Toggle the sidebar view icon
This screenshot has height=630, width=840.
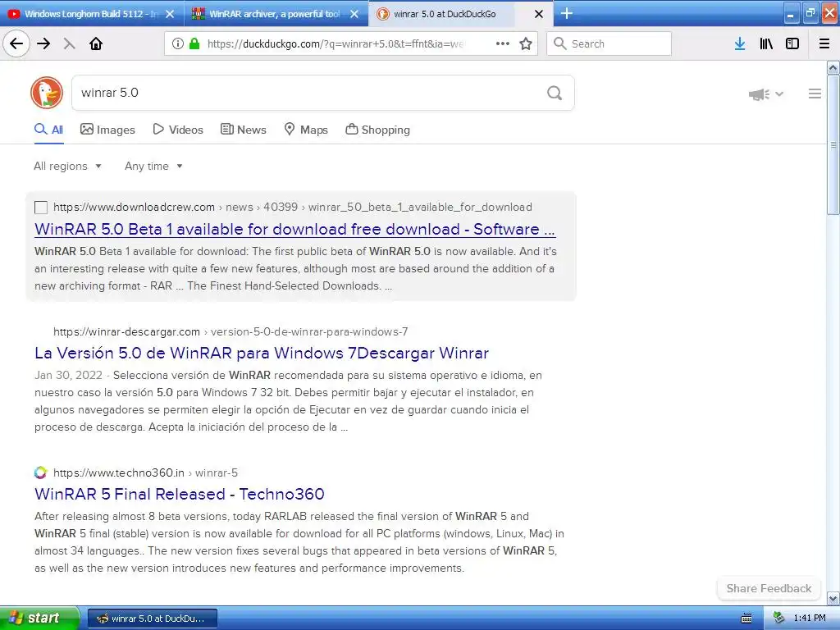[792, 44]
